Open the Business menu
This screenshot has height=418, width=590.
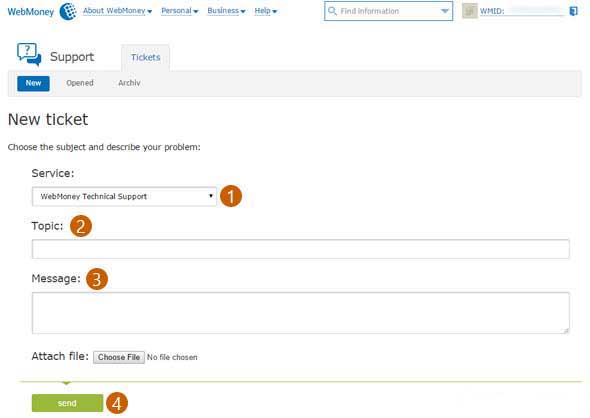[226, 11]
